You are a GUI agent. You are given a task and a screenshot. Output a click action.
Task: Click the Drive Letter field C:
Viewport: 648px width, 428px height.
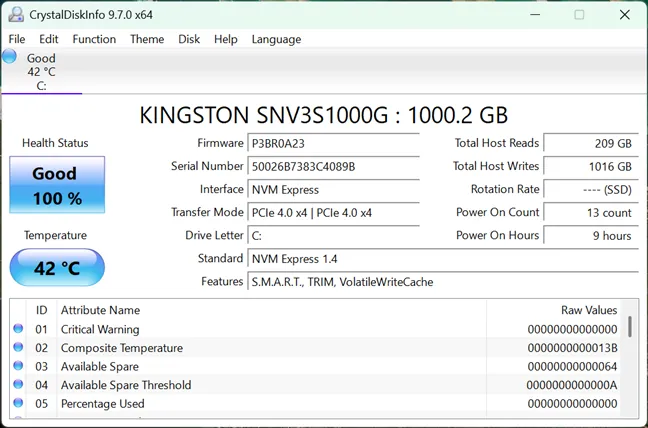[x=333, y=236]
